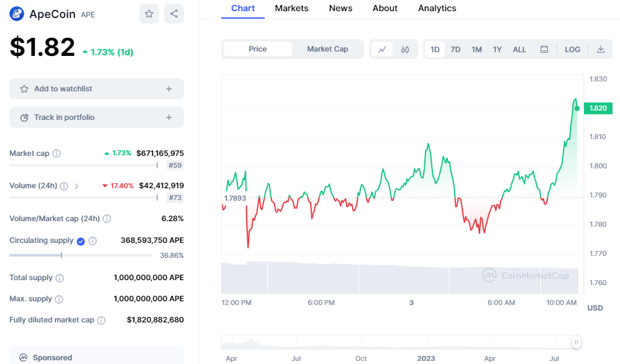Expand the Volume (24h) details chevron
The width and height of the screenshot is (620, 364).
76,186
